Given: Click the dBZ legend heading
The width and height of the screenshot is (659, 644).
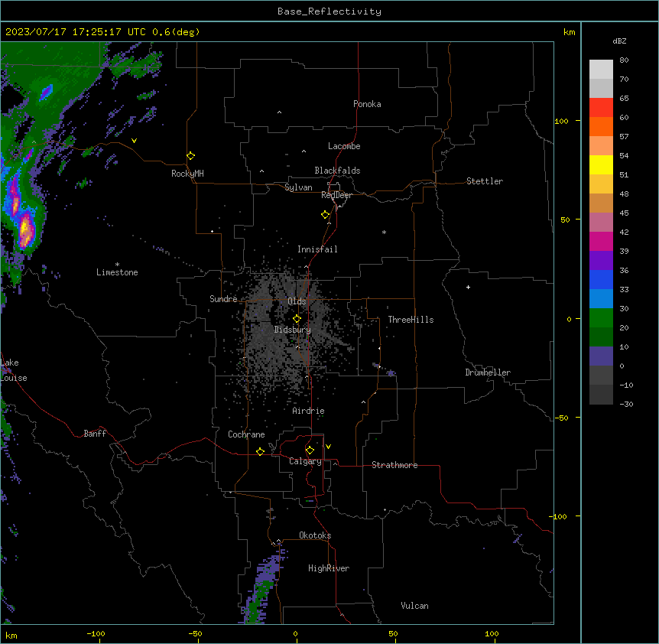Looking at the screenshot, I should (x=619, y=41).
